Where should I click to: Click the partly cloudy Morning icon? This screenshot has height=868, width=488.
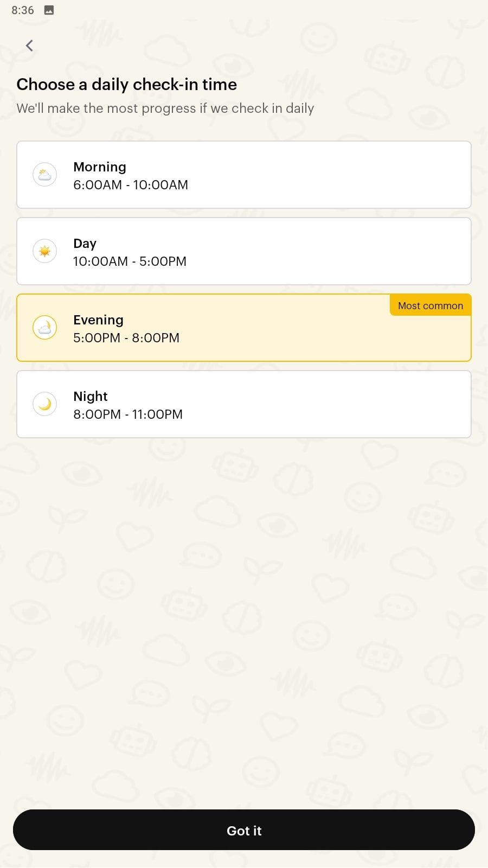(x=45, y=175)
